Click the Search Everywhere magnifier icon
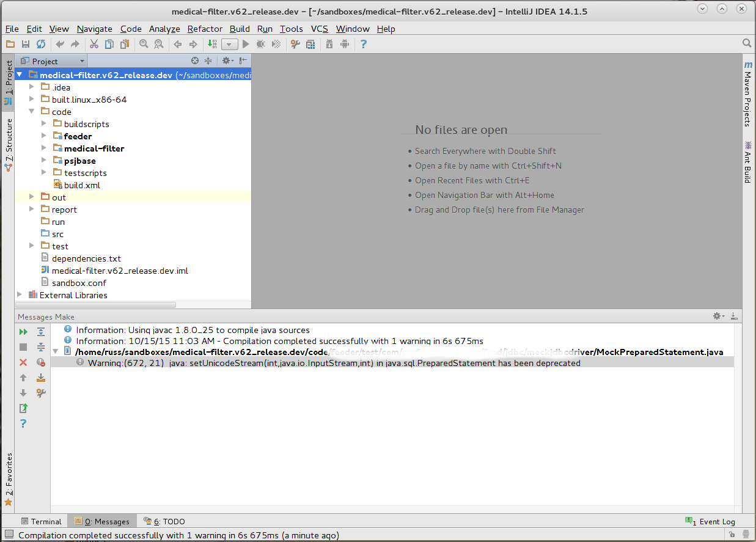This screenshot has width=756, height=542. point(747,43)
